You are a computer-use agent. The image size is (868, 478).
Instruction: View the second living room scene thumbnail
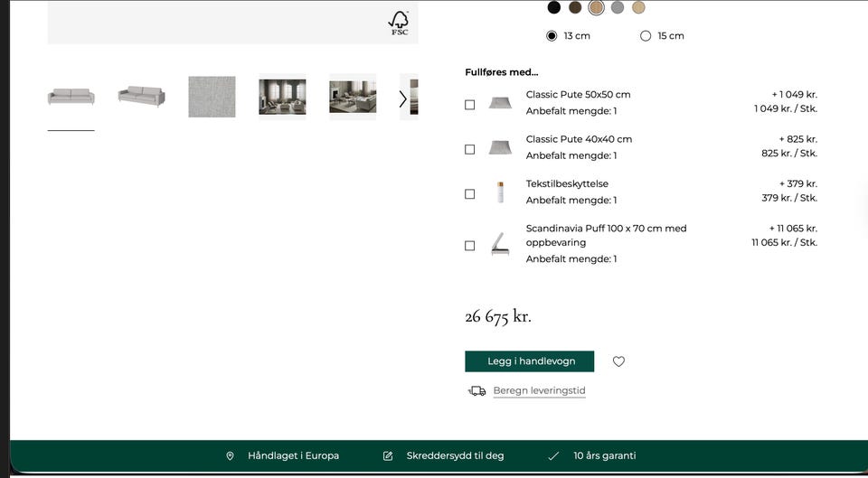click(353, 97)
